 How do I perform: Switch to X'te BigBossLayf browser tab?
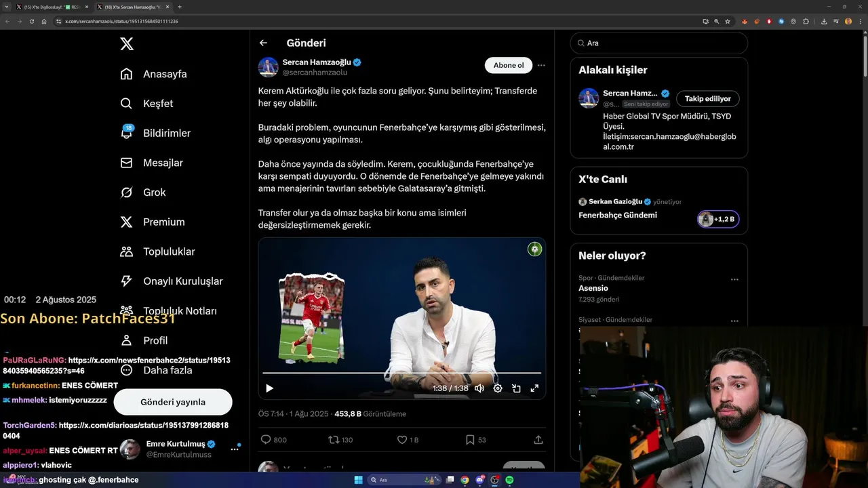pos(52,7)
